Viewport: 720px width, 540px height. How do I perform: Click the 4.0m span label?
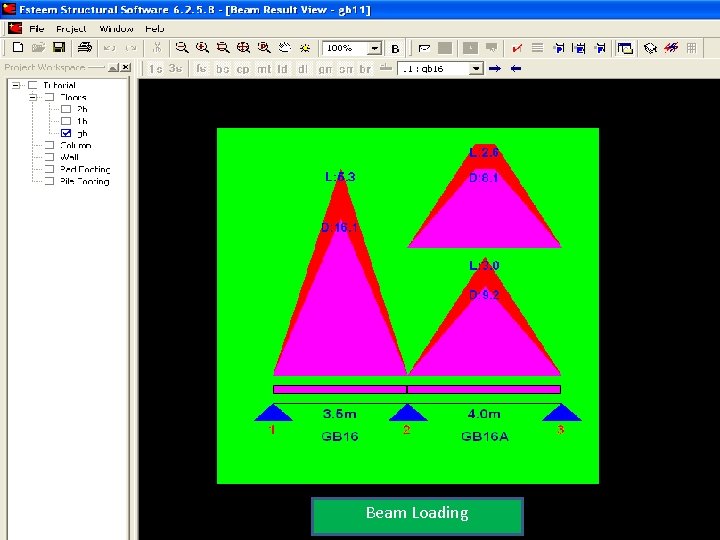pyautogui.click(x=484, y=414)
